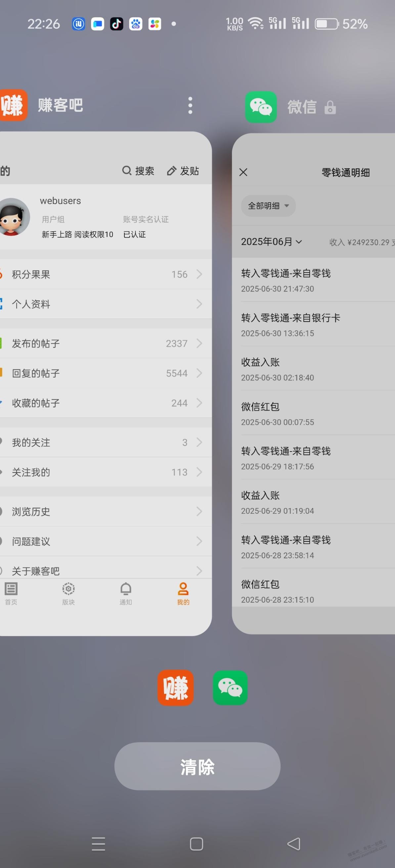Image resolution: width=395 pixels, height=868 pixels.
Task: Tap the Android back navigation triangle
Action: [293, 844]
